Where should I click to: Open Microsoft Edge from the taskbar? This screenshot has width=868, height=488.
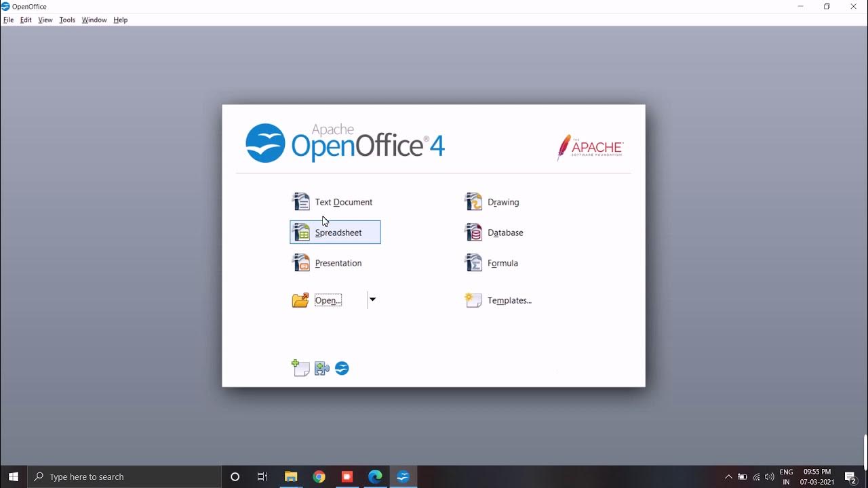click(x=375, y=476)
